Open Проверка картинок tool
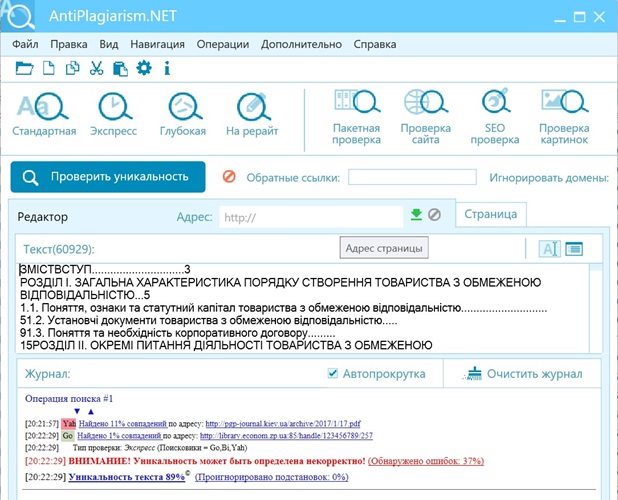This screenshot has height=500, width=618. pyautogui.click(x=564, y=117)
